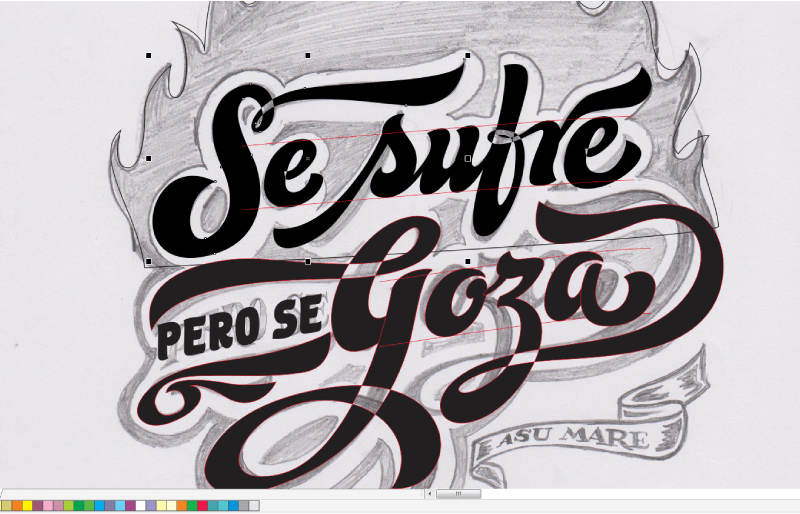Click the middle-right selection handle
This screenshot has height=514, width=800.
pos(468,158)
